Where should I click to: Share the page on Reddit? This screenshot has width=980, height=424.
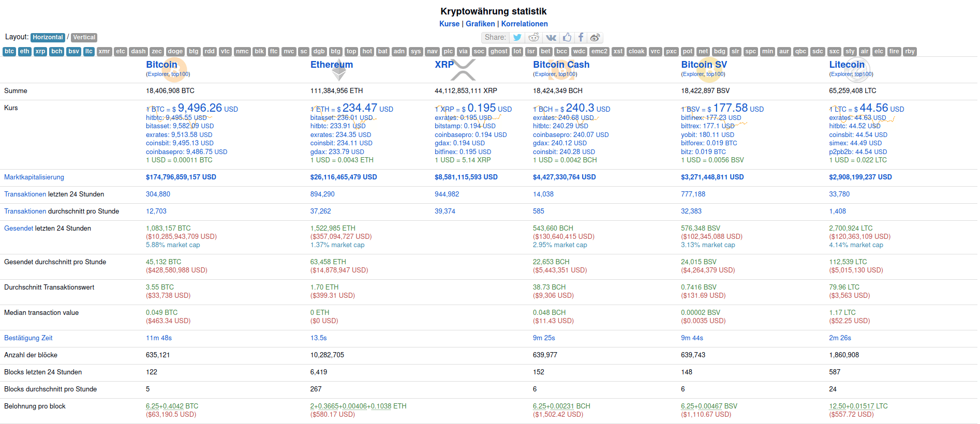[x=533, y=37]
